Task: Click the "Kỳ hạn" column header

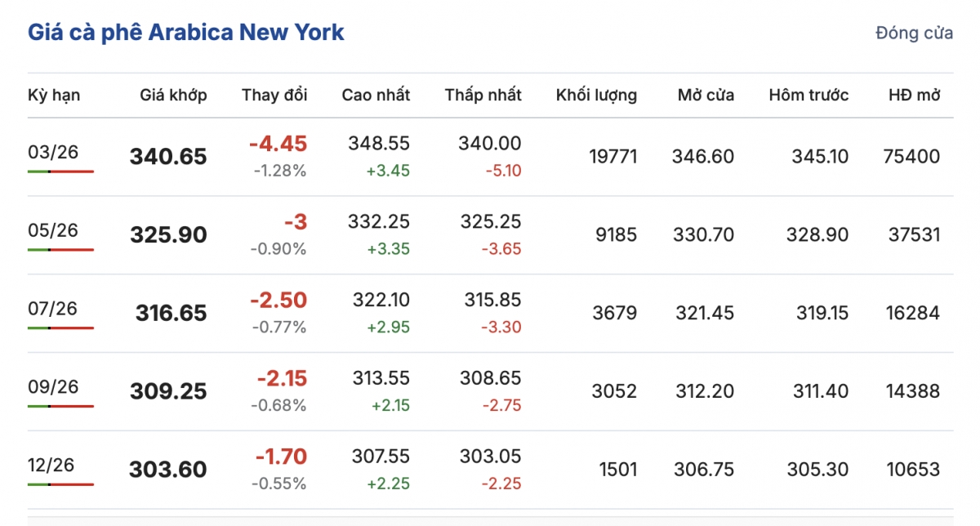Action: [x=54, y=95]
